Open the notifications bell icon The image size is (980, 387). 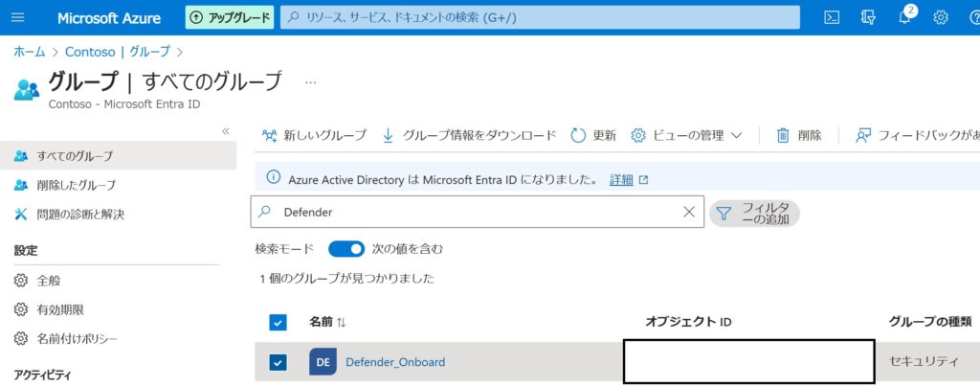tap(904, 17)
